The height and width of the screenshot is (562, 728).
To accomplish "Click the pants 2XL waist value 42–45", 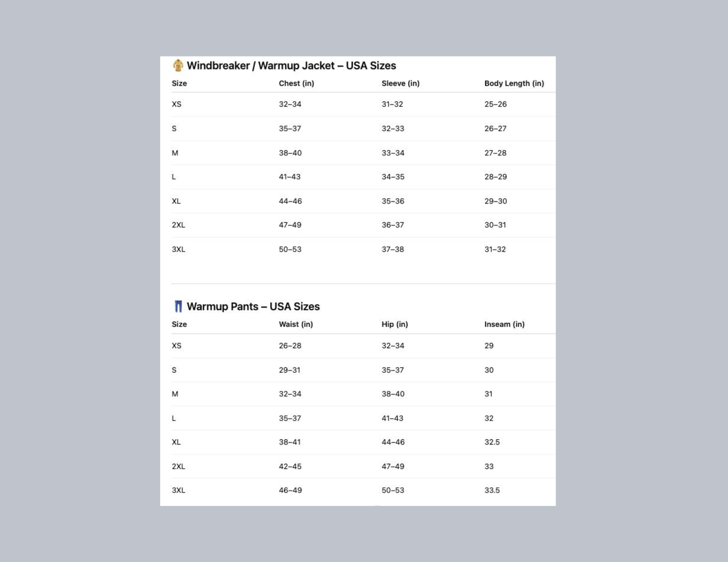I will (x=290, y=466).
